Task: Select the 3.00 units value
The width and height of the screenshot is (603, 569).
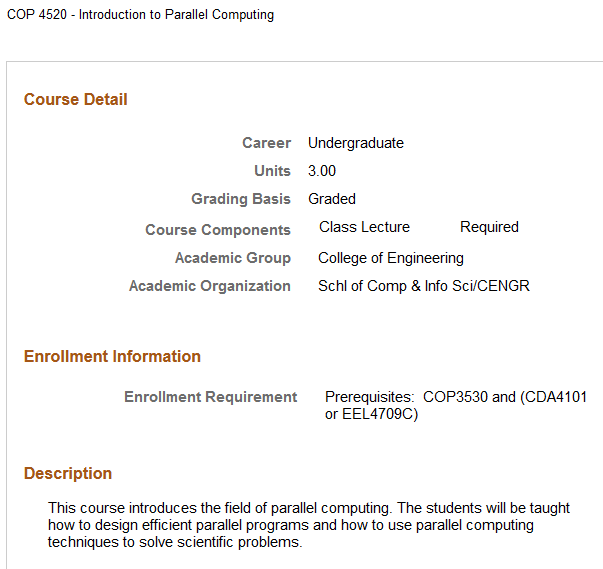Action: tap(322, 171)
